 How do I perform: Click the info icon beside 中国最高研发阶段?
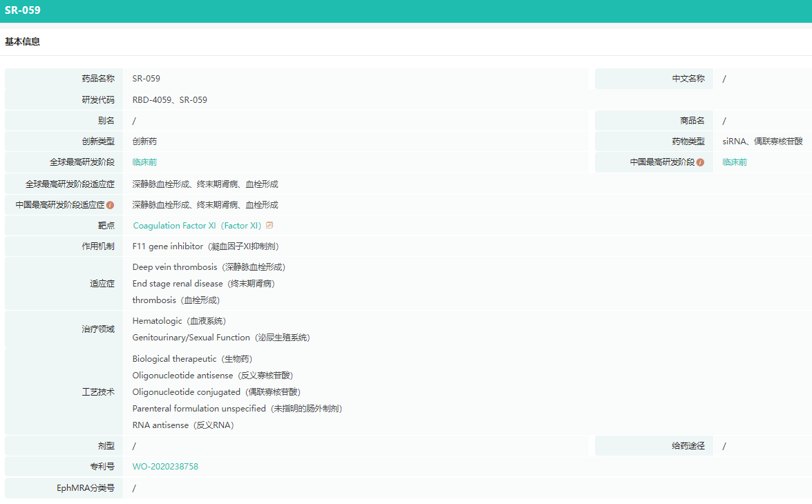(x=700, y=162)
